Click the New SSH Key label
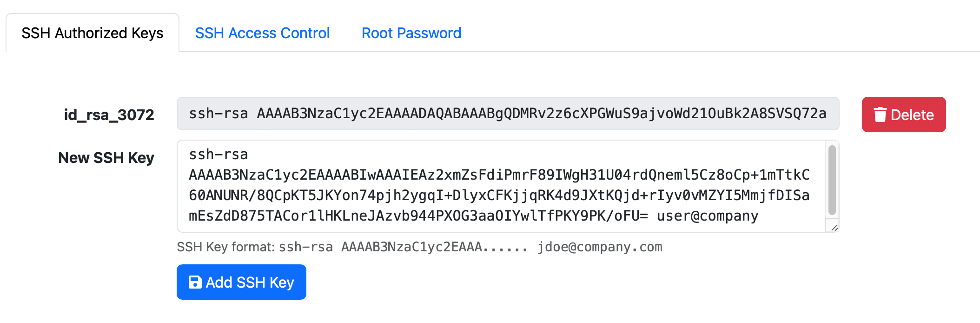This screenshot has height=323, width=980. 106,158
